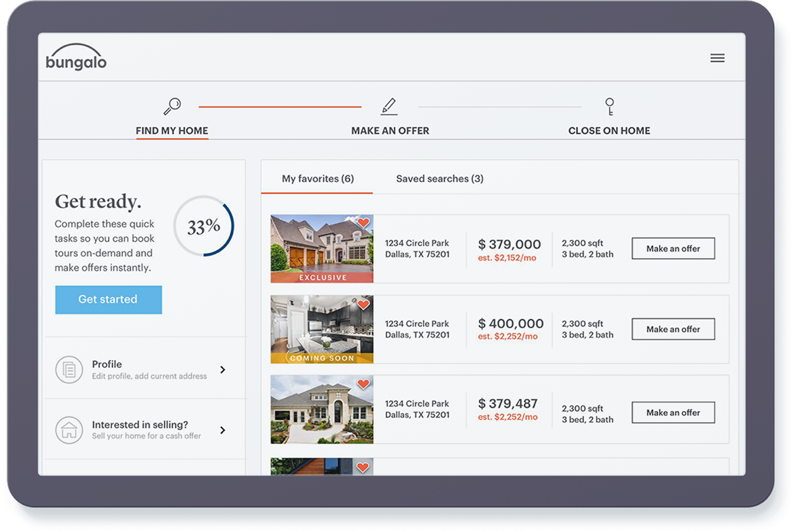Go to the CLOSE ON HOME step
Viewport: 794px width, 532px height.
609,130
